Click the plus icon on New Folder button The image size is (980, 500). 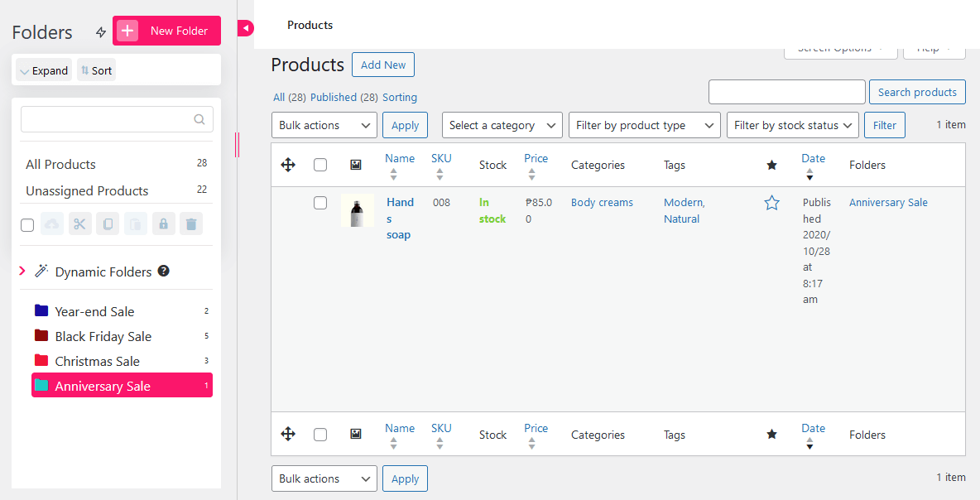tap(127, 31)
